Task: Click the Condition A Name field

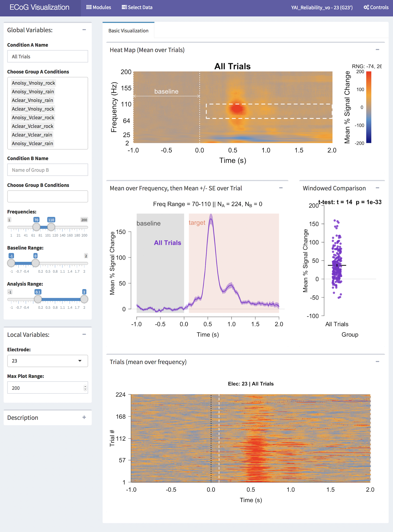Action: pyautogui.click(x=48, y=57)
